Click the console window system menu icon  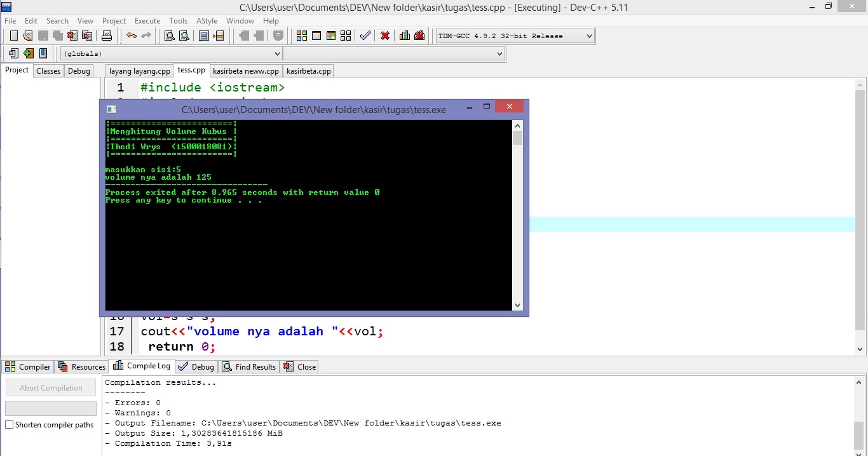coord(111,109)
